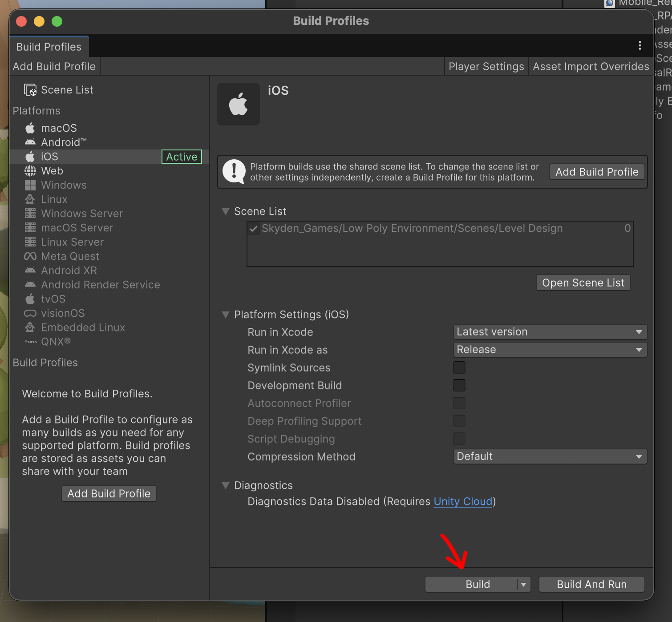The image size is (672, 622).
Task: Open the Run in Xcode dropdown
Action: click(550, 332)
